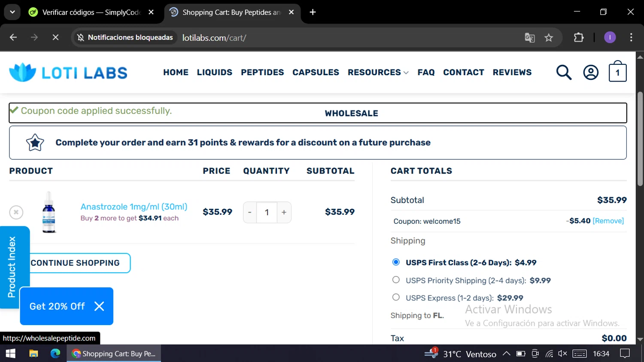Open weather widget showing 31°C Ventoso
The width and height of the screenshot is (644, 362).
tap(460, 353)
